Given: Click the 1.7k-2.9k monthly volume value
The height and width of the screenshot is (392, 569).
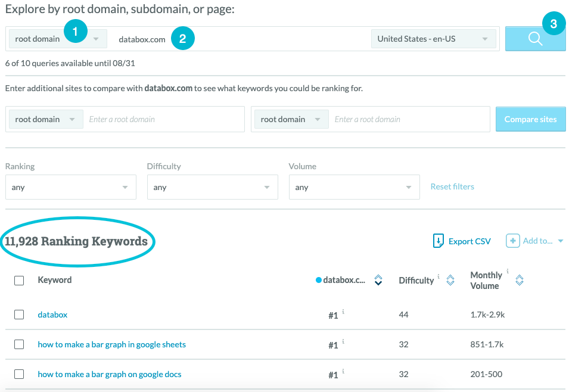Looking at the screenshot, I should tap(487, 315).
